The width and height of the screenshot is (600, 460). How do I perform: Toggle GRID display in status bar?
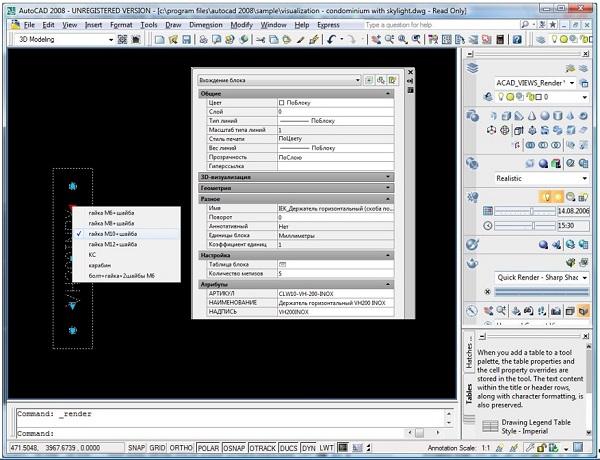tap(157, 448)
